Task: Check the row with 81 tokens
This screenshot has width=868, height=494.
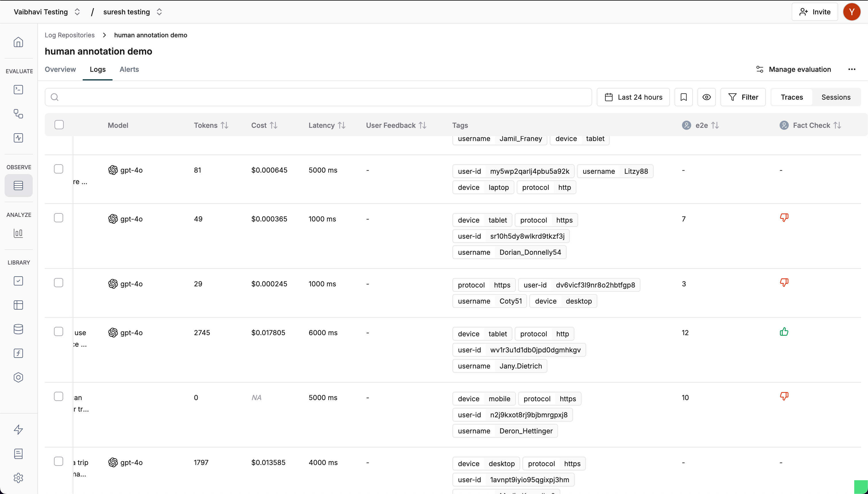Action: (x=58, y=169)
